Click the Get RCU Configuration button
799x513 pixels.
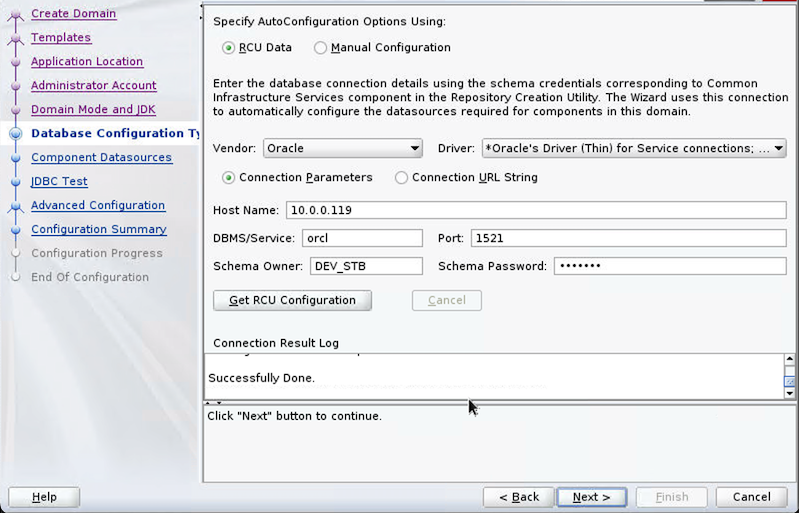292,300
